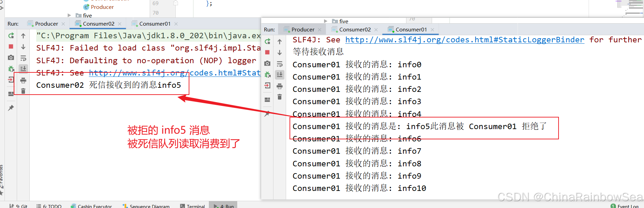The height and width of the screenshot is (208, 644).
Task: Click the info5 rejected message line
Action: coord(420,126)
